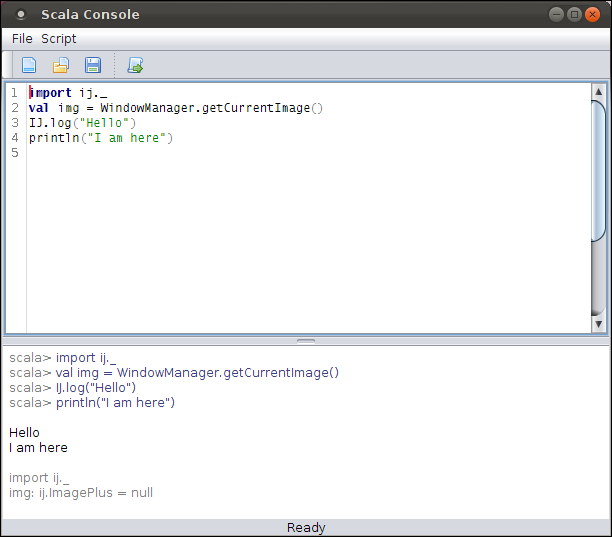Maximize the Scala Console window
Screen dimensions: 612x537
pos(574,14)
